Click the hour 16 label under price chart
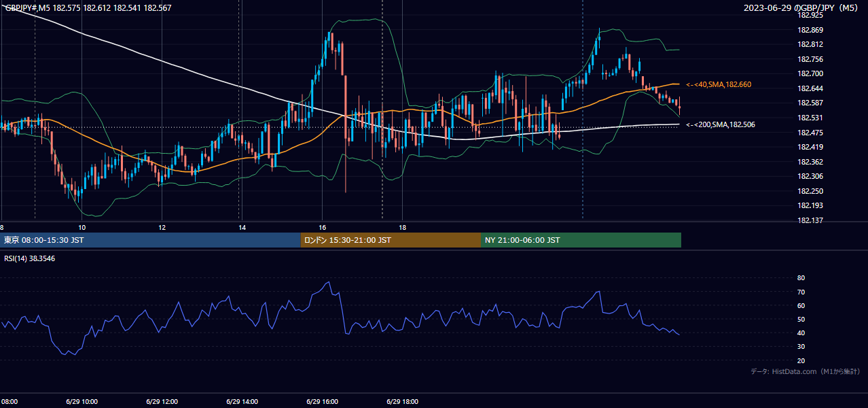The width and height of the screenshot is (868, 408). (x=322, y=227)
